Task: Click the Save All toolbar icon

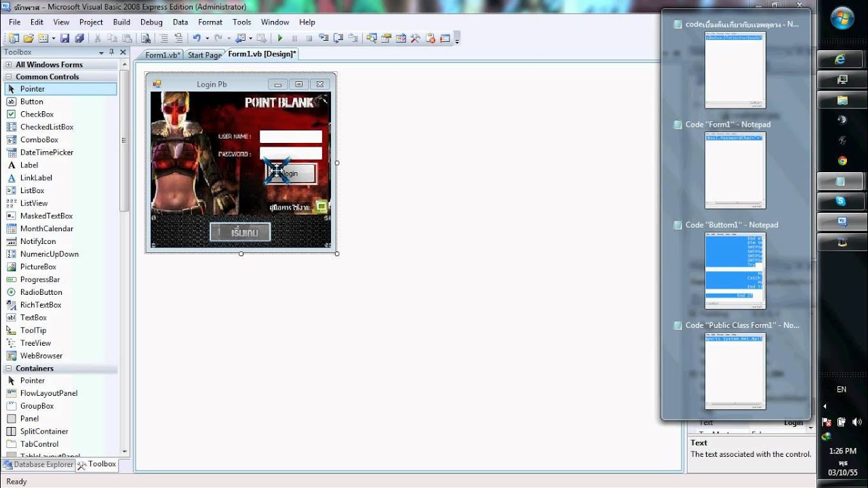Action: point(79,39)
